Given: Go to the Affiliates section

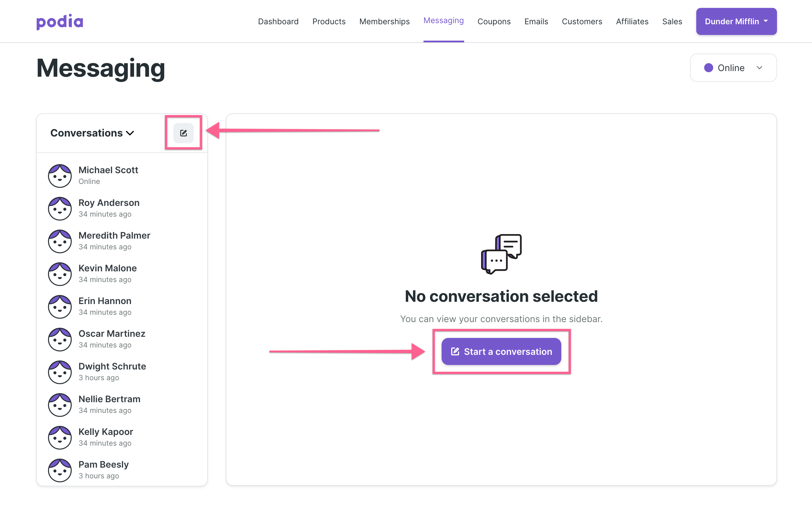Looking at the screenshot, I should [x=632, y=21].
